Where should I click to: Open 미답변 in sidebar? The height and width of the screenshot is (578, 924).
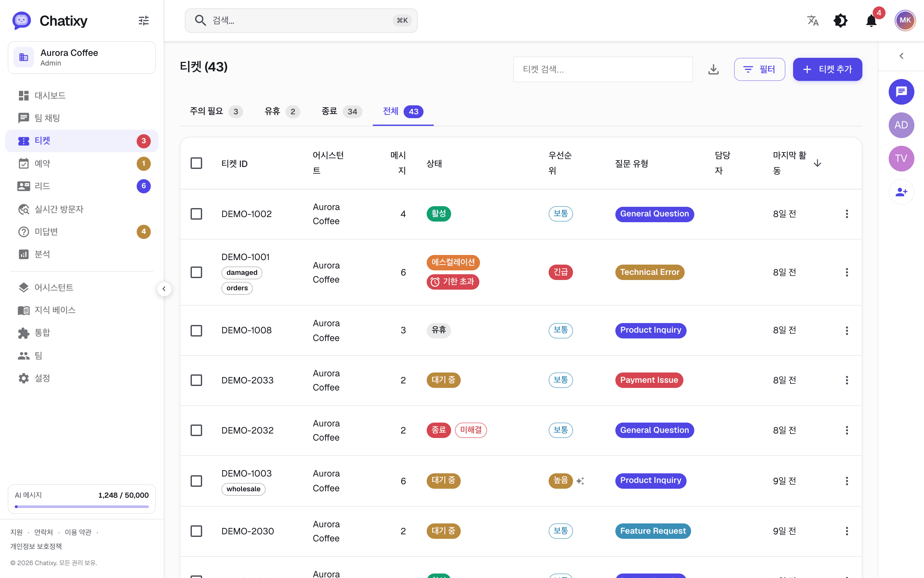point(82,232)
